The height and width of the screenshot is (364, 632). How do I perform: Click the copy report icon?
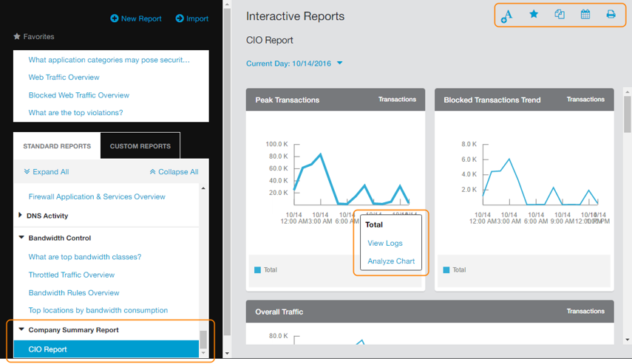pyautogui.click(x=560, y=14)
